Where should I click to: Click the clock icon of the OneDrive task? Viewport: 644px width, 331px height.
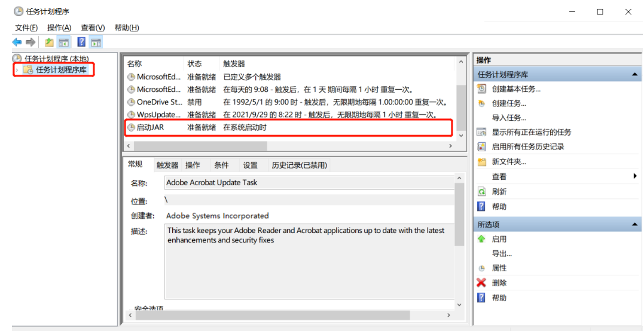131,102
